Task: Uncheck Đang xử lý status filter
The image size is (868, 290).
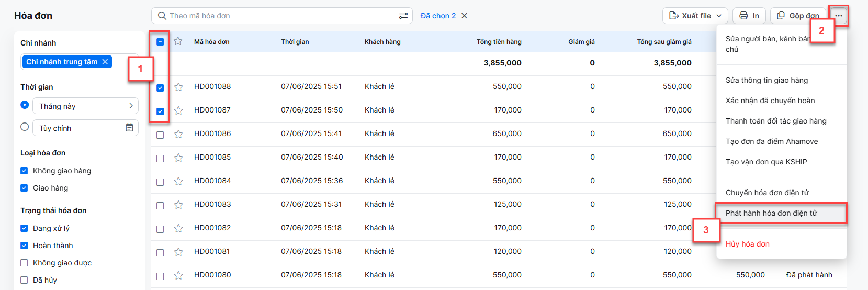Action: tap(24, 228)
